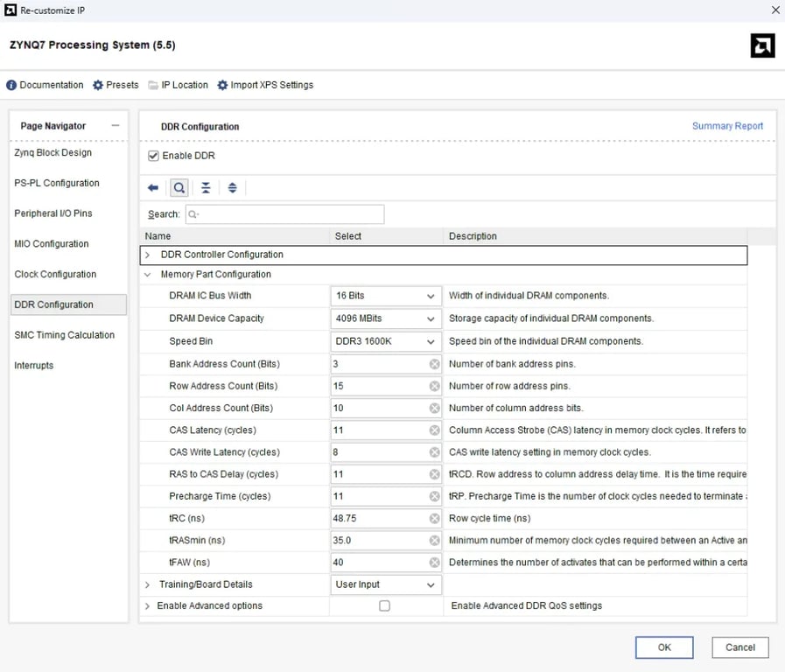Click the back arrow toolbar icon

click(153, 188)
